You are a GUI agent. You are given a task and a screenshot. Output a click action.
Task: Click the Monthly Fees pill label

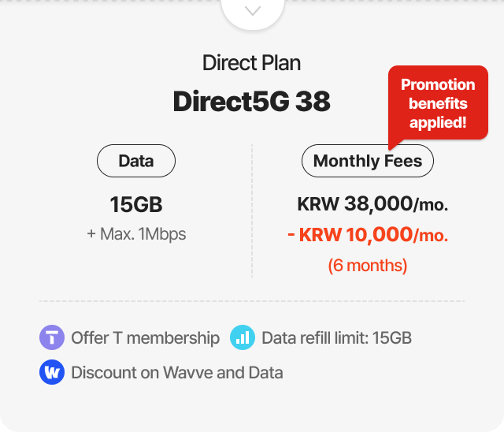click(368, 162)
